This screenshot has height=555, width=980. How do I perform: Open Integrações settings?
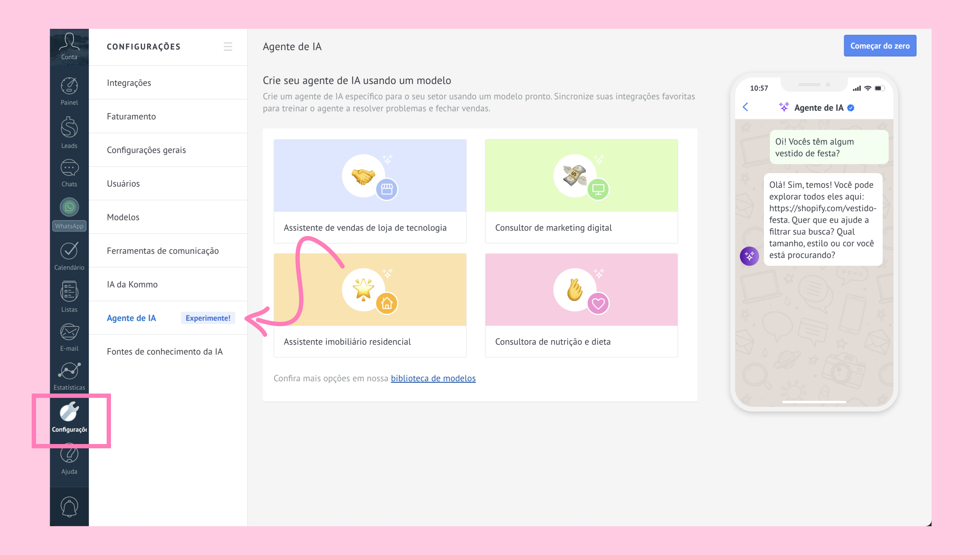(168, 83)
